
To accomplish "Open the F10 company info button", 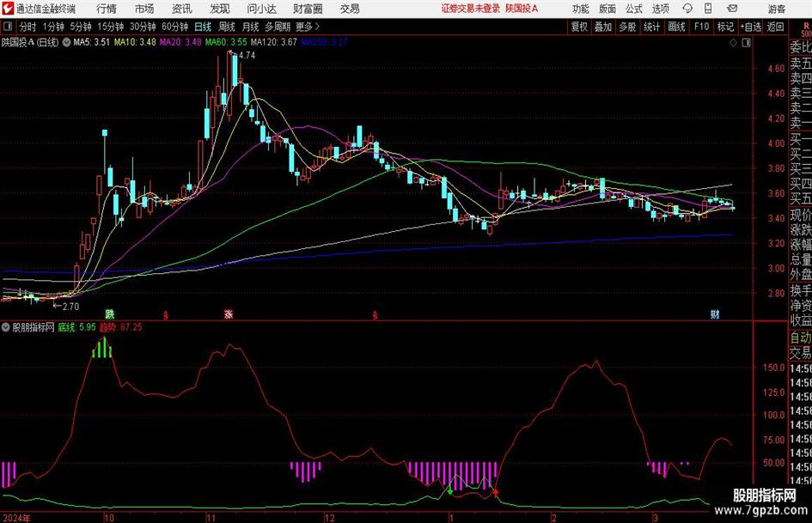I will point(701,27).
